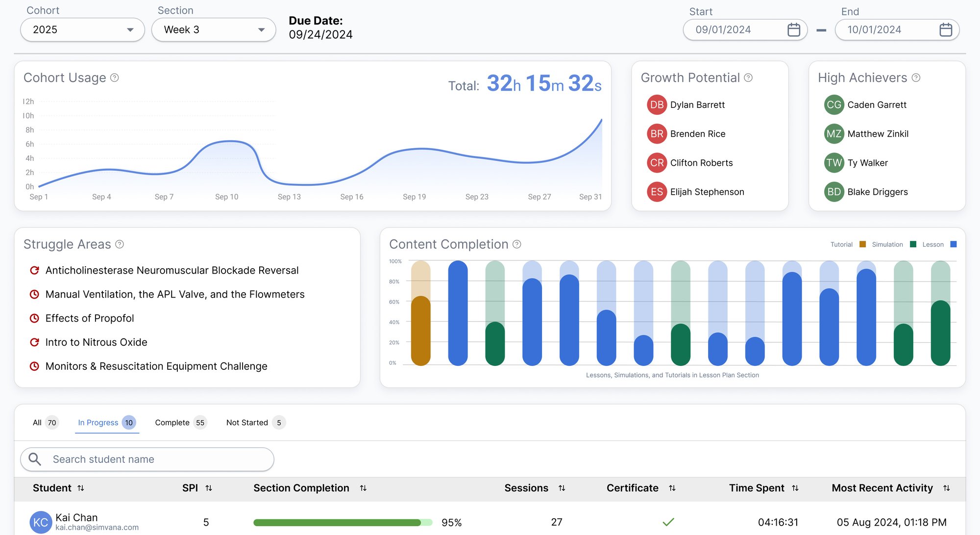980x535 pixels.
Task: Click retry icon beside Anticholinesterase Neuromuscular Blockade Reversal
Action: pos(34,270)
